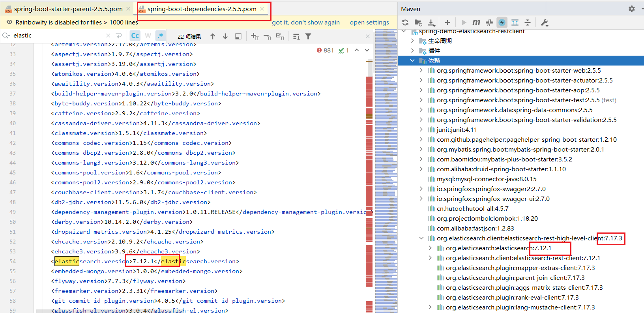
Task: Toggle Match Case (Cc) option
Action: (135, 36)
